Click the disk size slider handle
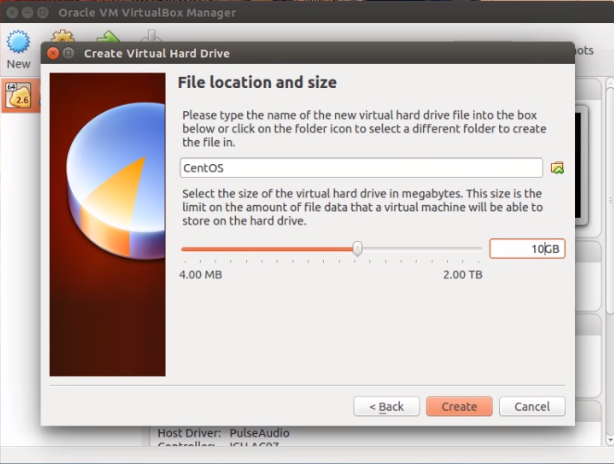This screenshot has height=464, width=614. [x=357, y=249]
